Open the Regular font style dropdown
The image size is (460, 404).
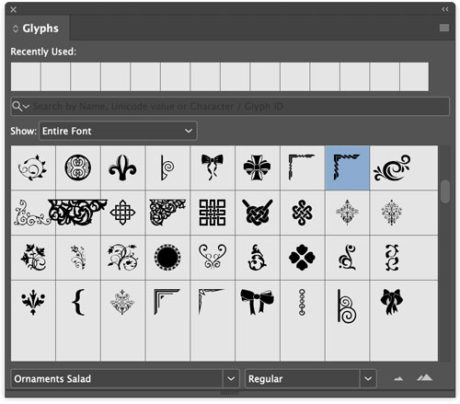(x=368, y=379)
